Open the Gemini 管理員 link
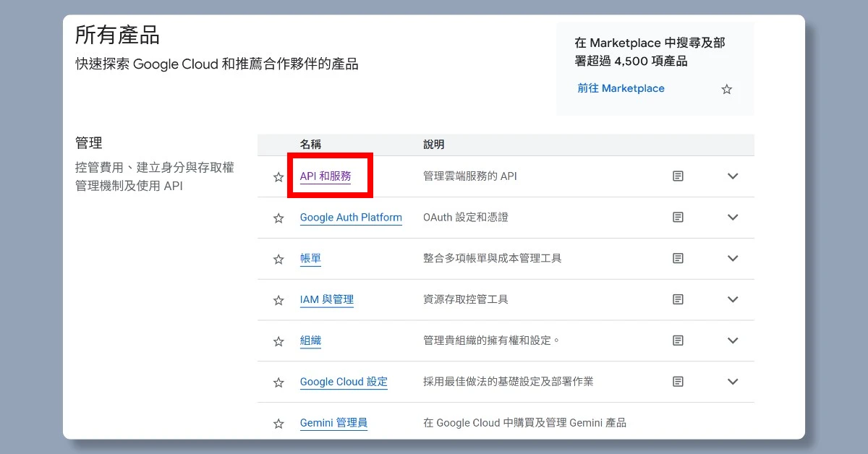Image resolution: width=868 pixels, height=454 pixels. 333,423
